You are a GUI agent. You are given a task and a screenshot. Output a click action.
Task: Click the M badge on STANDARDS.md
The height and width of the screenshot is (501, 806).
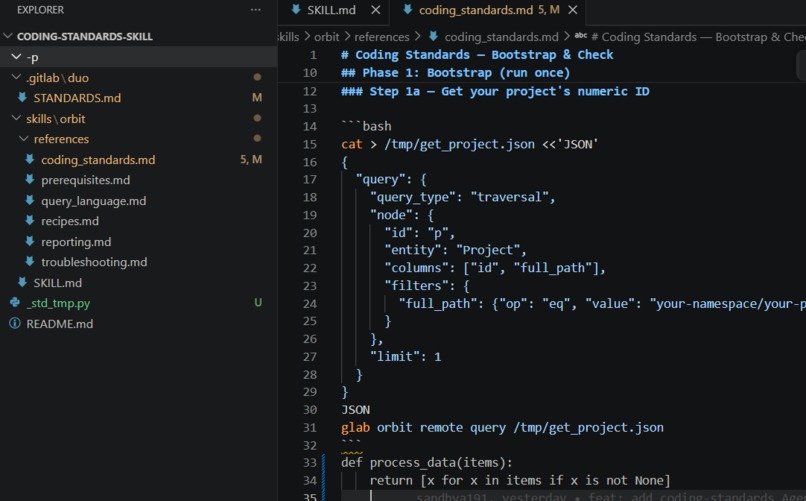coord(257,97)
